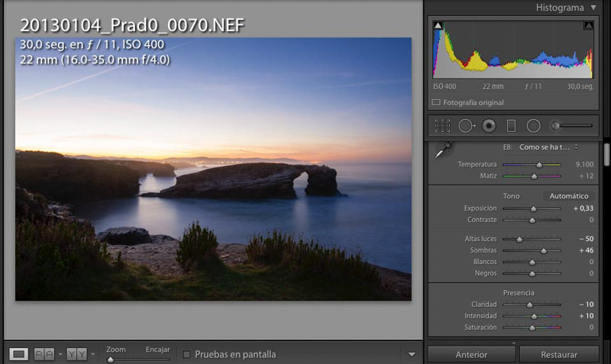Pick the Radial Filter tool
Screen dimensions: 611x364
click(533, 125)
